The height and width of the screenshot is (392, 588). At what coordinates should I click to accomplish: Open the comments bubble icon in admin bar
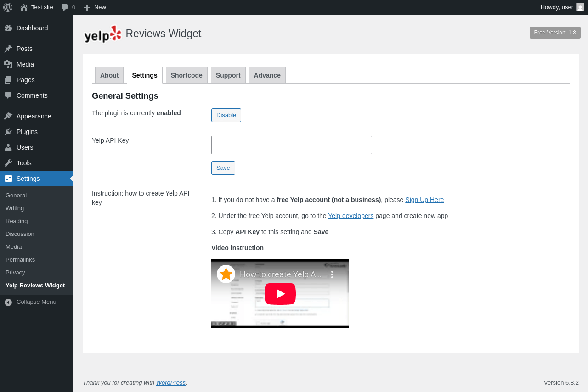click(x=65, y=7)
